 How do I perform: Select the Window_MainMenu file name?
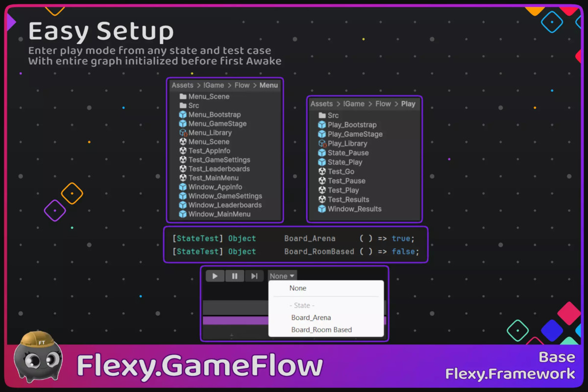tap(220, 214)
